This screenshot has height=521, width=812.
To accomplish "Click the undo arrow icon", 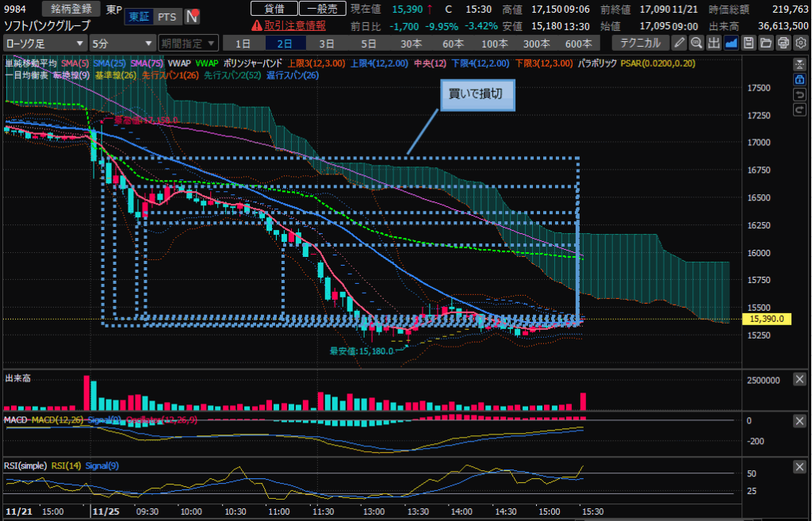I will (799, 94).
